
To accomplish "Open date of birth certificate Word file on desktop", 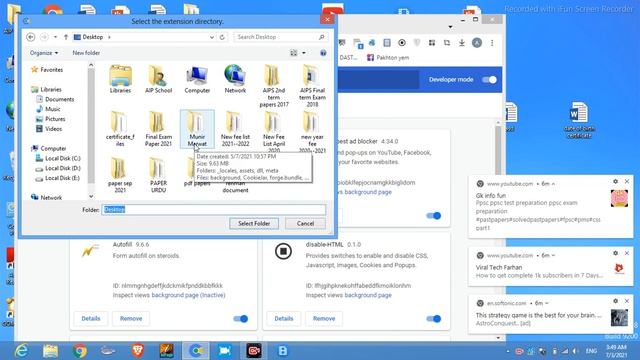I will [x=579, y=120].
